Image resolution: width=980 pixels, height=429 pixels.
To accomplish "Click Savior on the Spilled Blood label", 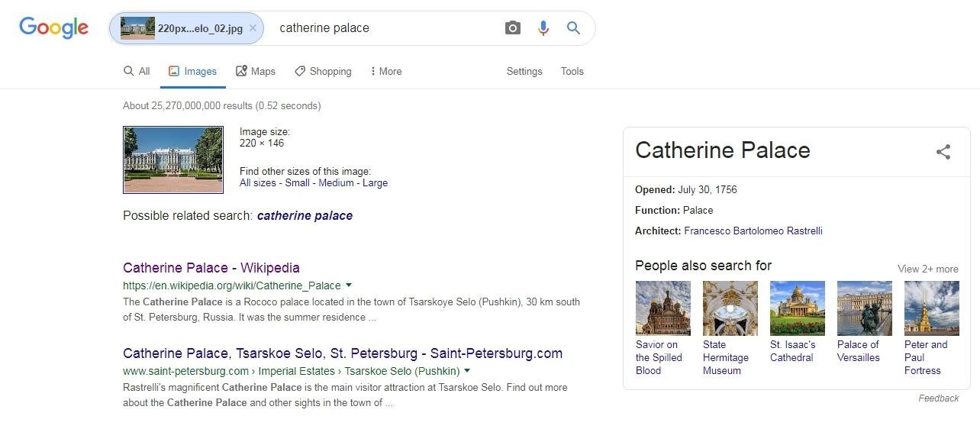I will (x=659, y=357).
